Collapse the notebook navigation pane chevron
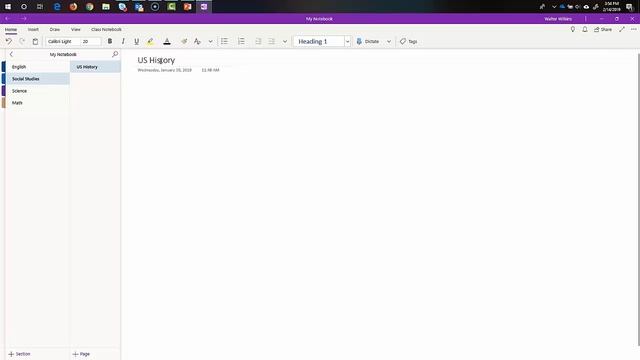Image resolution: width=640 pixels, height=360 pixels. (11, 54)
